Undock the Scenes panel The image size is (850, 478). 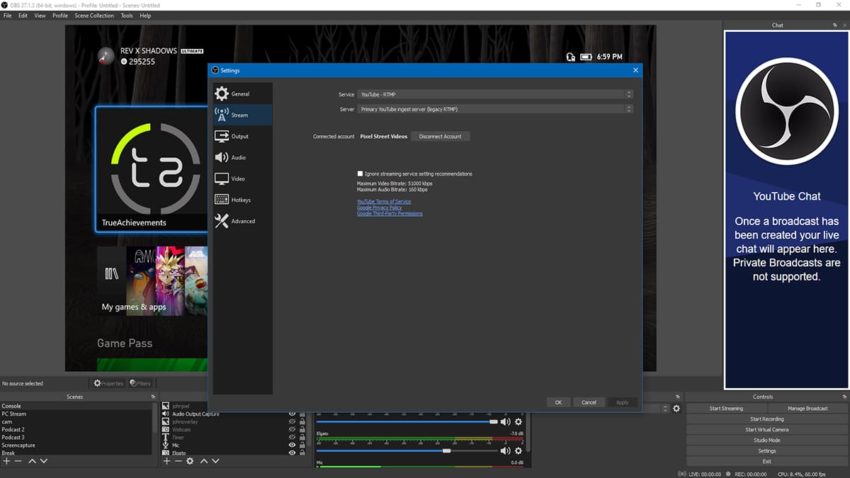pyautogui.click(x=153, y=397)
